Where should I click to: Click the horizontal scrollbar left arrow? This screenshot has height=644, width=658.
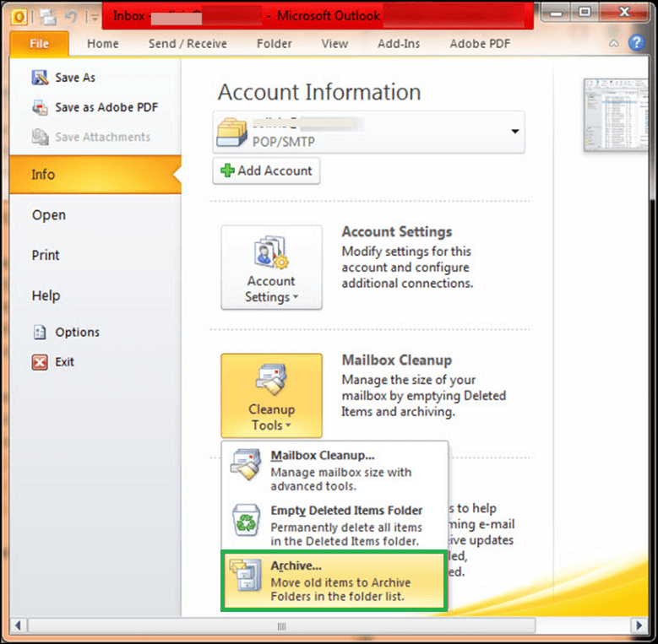pos(18,626)
